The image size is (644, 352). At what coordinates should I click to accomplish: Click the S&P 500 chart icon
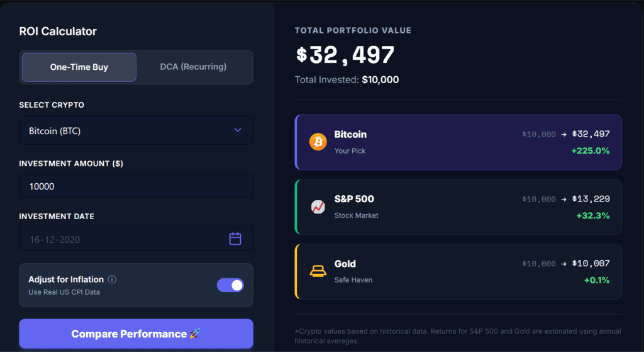pyautogui.click(x=318, y=207)
